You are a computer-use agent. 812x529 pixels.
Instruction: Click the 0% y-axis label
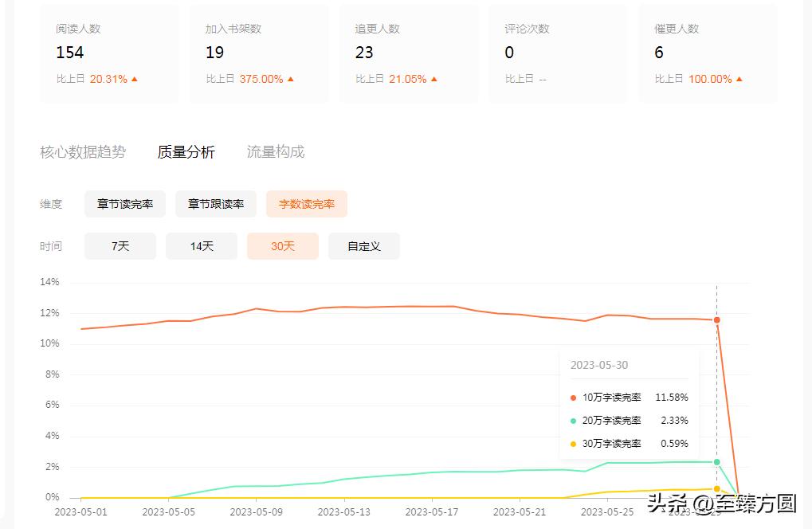click(x=53, y=497)
